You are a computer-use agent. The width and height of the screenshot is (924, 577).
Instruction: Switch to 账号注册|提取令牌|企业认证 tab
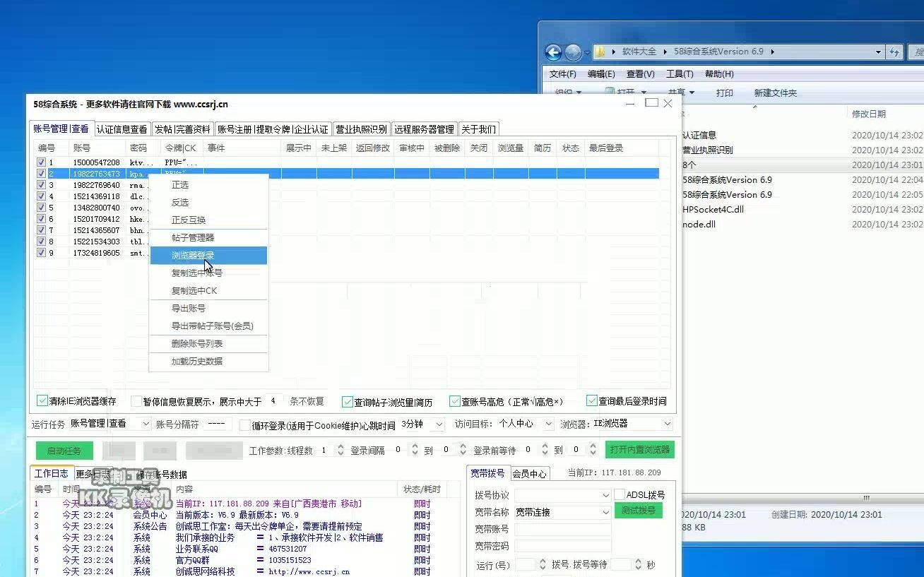point(273,129)
